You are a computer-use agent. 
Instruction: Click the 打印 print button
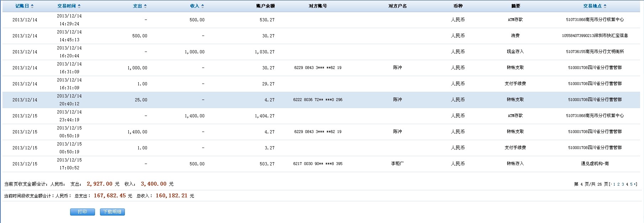click(82, 212)
